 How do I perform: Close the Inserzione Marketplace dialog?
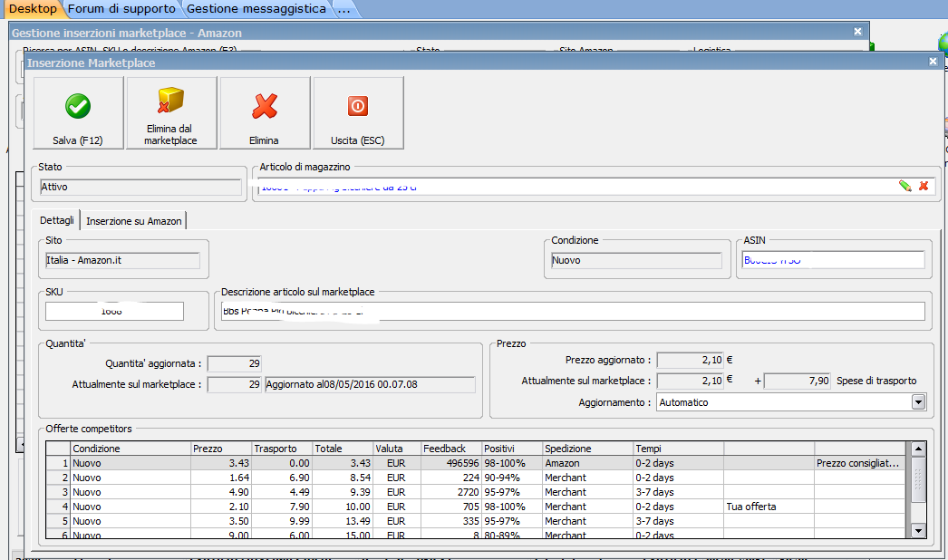click(933, 62)
